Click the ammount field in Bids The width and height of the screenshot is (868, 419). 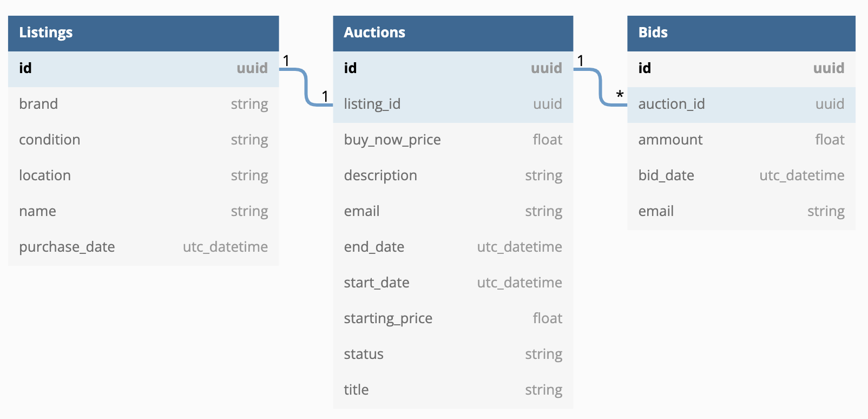[741, 140]
